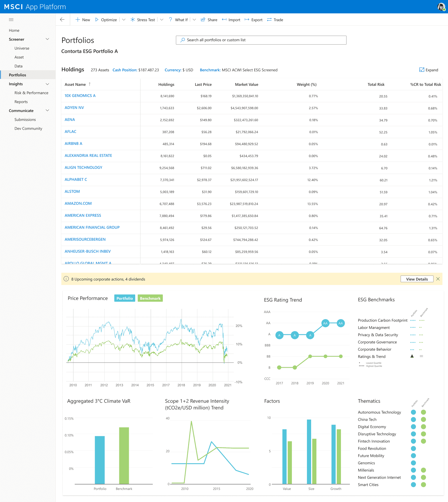Open Home in the sidebar
The width and height of the screenshot is (448, 502).
pyautogui.click(x=14, y=30)
